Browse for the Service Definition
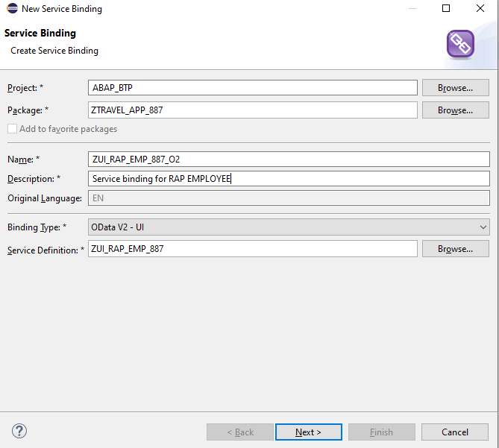Viewport: 499px width, 448px height. [455, 249]
